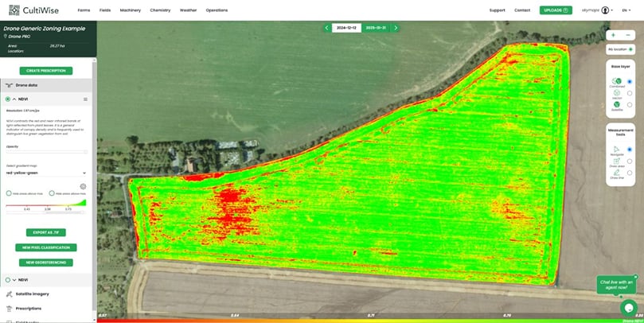Open the Chemistry menu
The height and width of the screenshot is (323, 644).
coord(160,10)
